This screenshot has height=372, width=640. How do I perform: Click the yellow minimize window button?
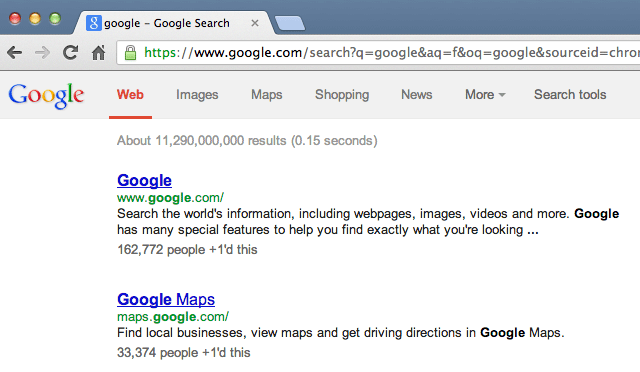(x=35, y=18)
